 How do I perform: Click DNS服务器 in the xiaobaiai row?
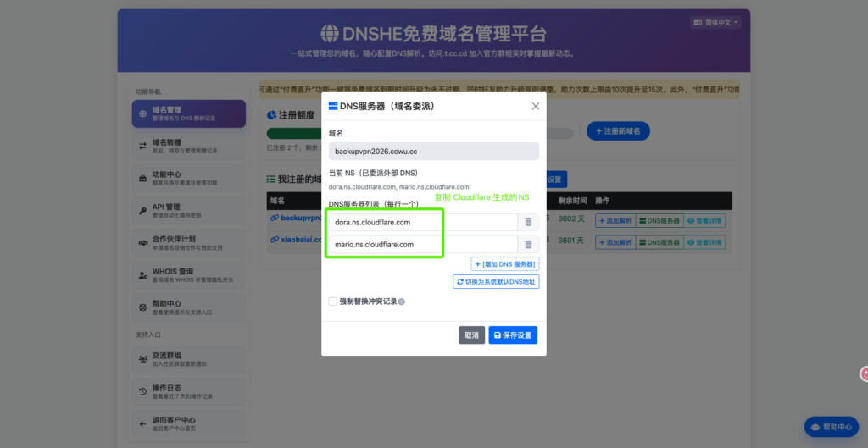tap(659, 242)
